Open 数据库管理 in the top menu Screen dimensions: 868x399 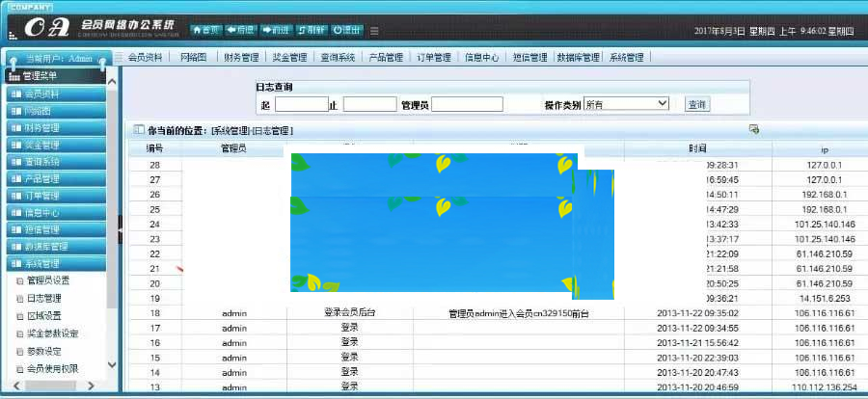578,58
